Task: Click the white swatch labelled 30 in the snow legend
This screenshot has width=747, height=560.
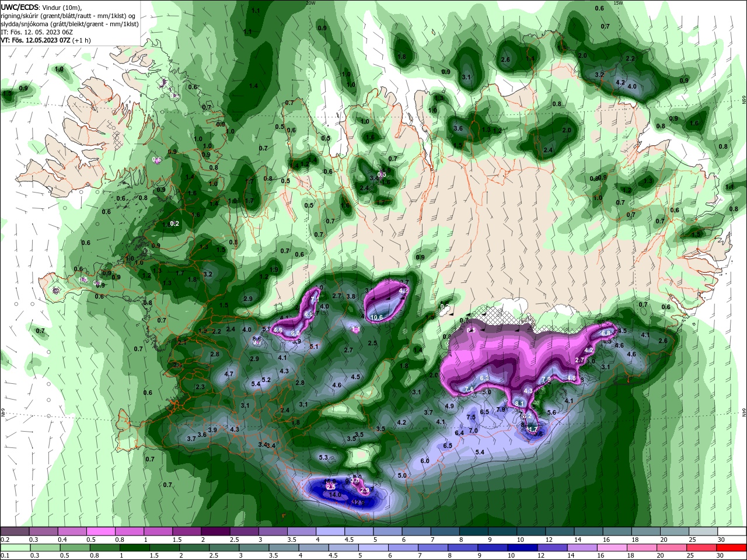Action: [x=732, y=531]
